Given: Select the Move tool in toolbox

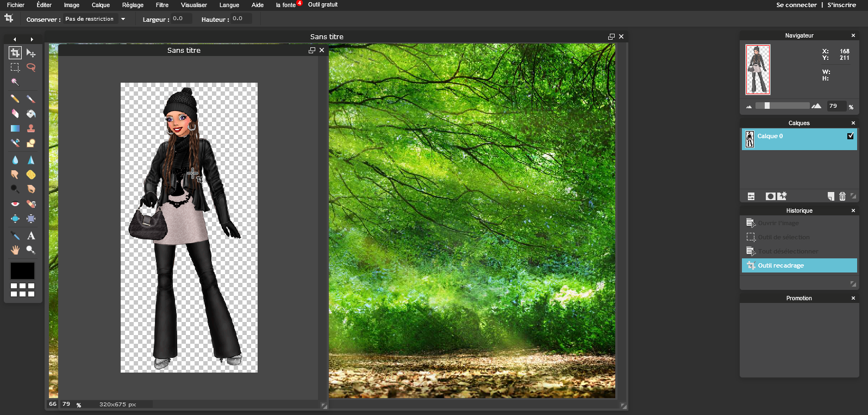Looking at the screenshot, I should (x=31, y=53).
